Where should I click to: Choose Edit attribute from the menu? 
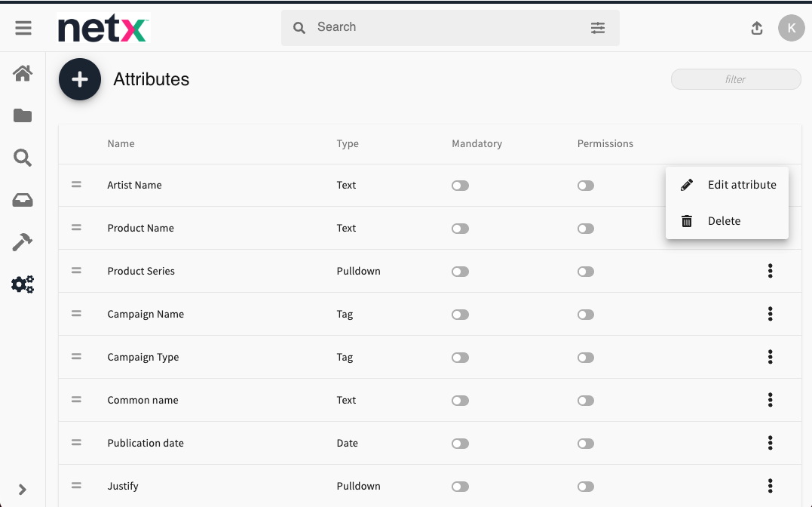(727, 185)
